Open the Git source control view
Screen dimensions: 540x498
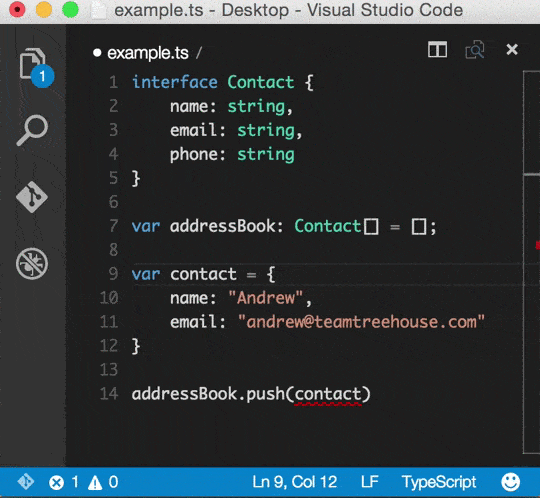click(x=32, y=197)
